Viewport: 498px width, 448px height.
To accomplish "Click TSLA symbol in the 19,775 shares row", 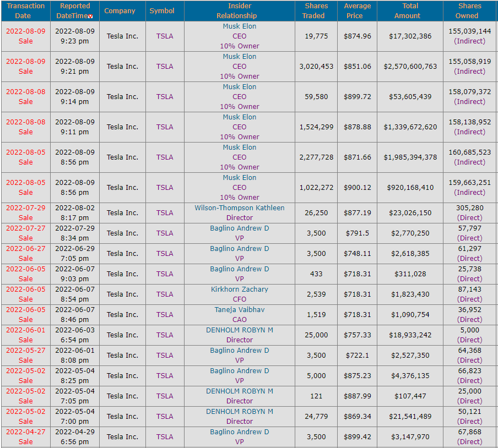I will tap(165, 36).
